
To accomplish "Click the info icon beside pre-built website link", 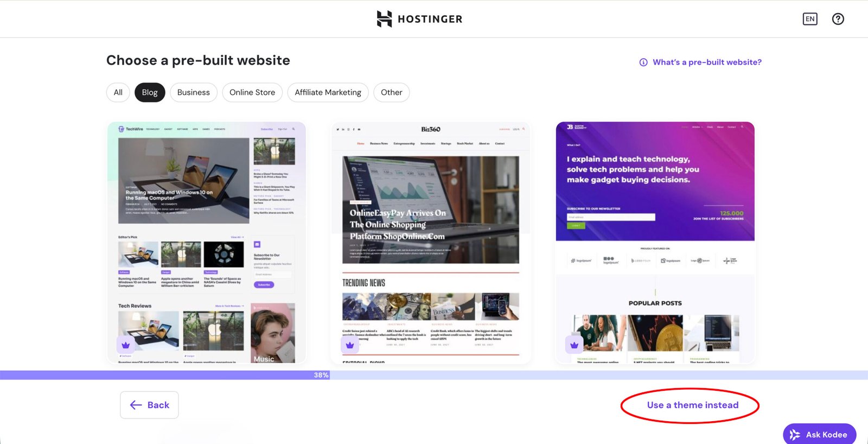I will pos(643,62).
